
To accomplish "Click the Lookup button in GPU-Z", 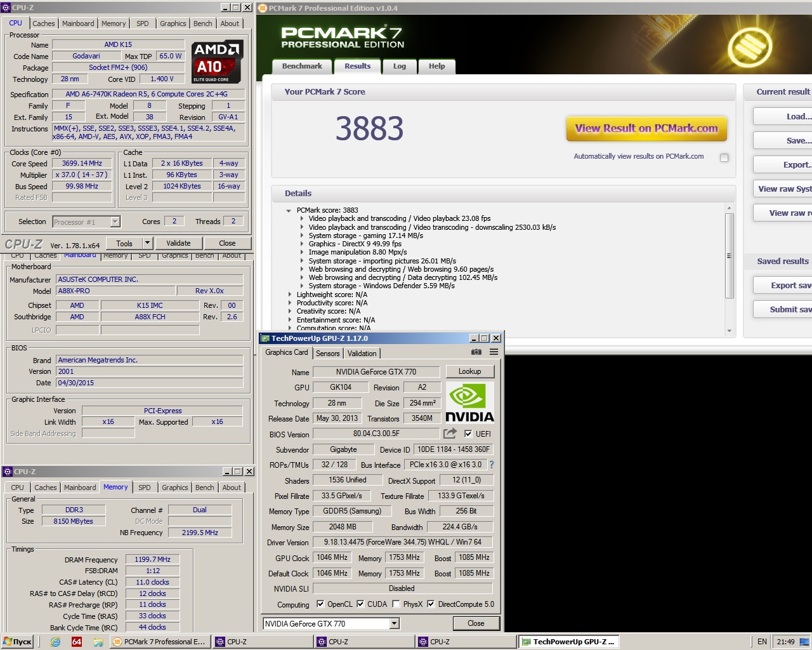I will coord(470,371).
